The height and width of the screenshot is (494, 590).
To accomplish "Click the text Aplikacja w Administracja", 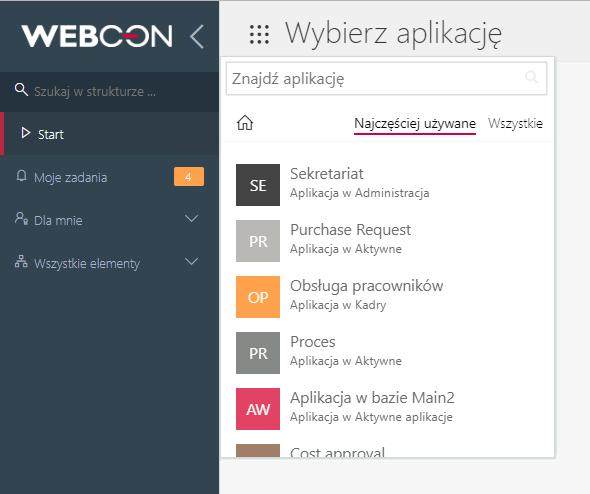I will [x=359, y=193].
